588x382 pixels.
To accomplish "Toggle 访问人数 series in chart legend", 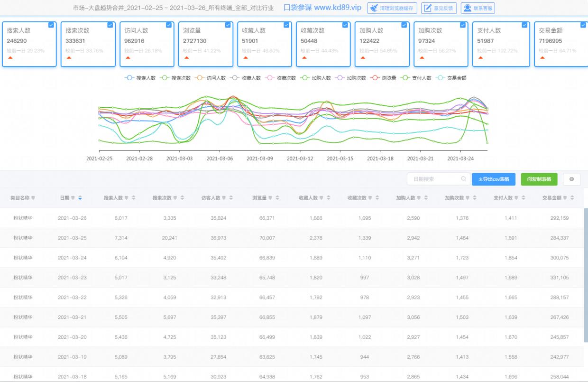I will coord(210,78).
